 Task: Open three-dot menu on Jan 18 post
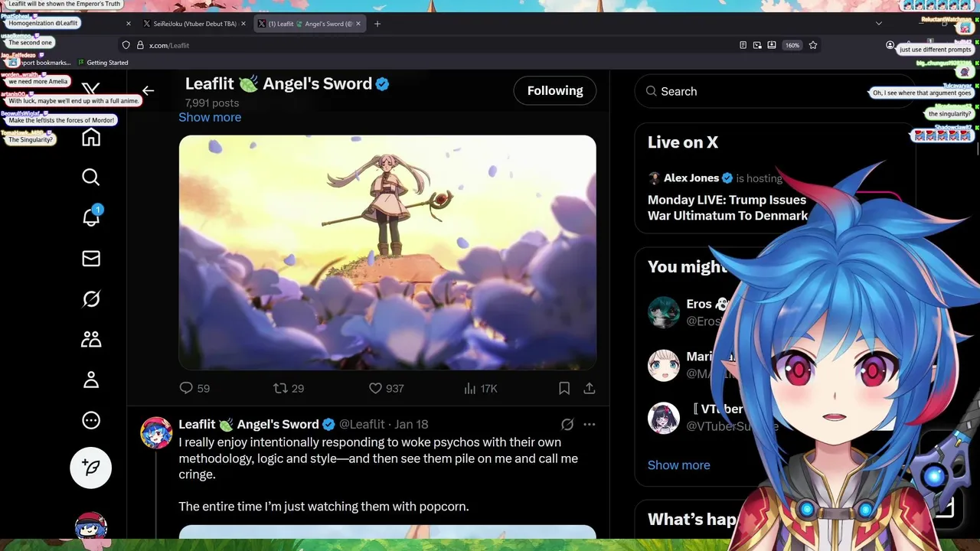pos(590,424)
